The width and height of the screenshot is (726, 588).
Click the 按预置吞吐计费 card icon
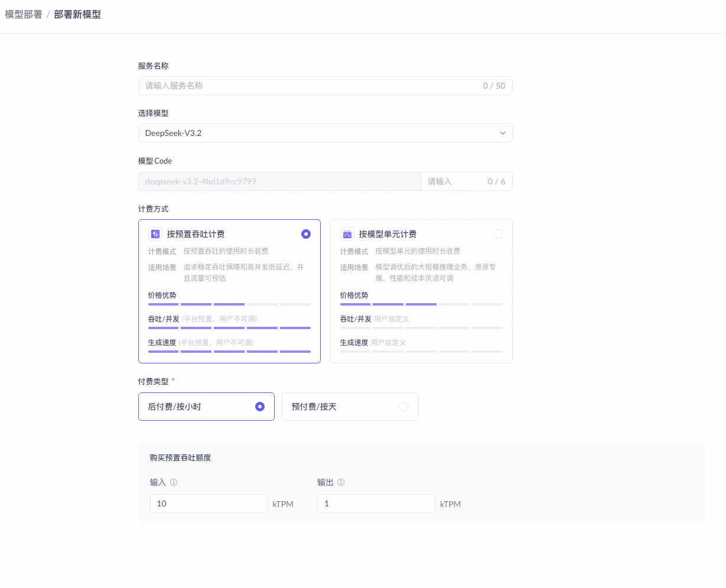pos(155,234)
